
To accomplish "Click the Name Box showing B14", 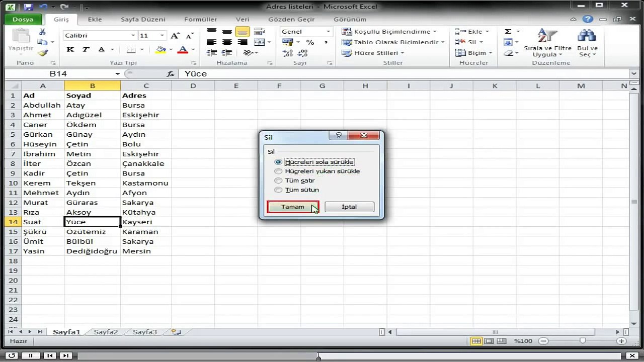I will [x=63, y=74].
